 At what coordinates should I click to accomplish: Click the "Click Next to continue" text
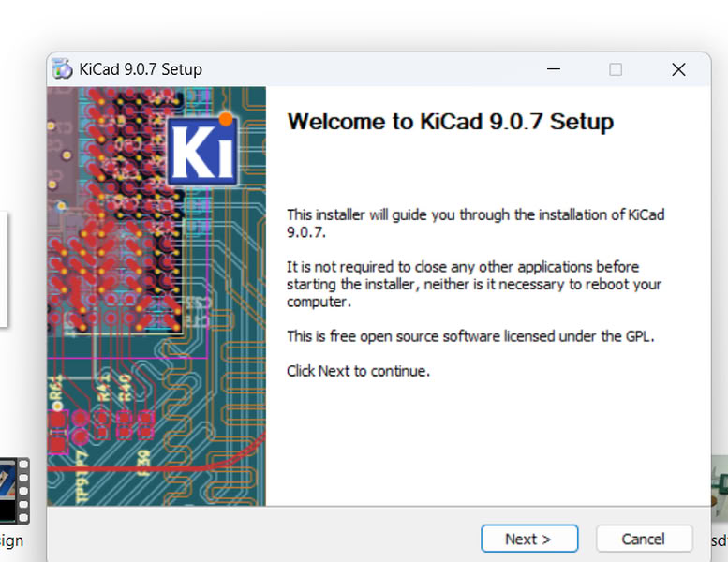coord(358,371)
